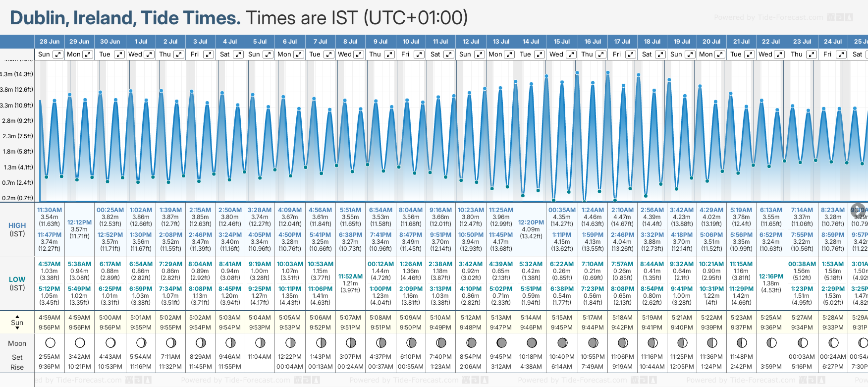Click the Dublin, Ireland, Tide Times heading
This screenshot has width=868, height=387.
[x=125, y=18]
